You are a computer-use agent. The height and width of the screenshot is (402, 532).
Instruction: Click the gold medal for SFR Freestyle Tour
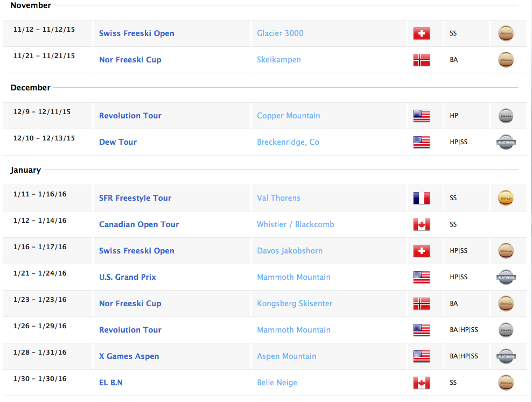[506, 198]
